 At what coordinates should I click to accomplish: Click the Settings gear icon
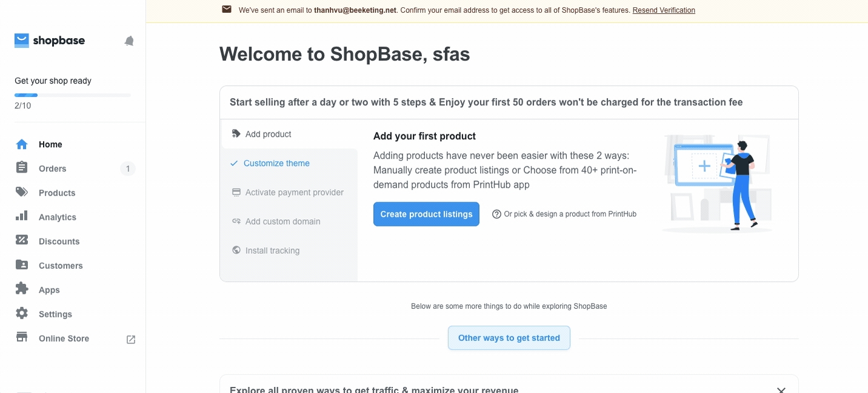[x=22, y=314]
